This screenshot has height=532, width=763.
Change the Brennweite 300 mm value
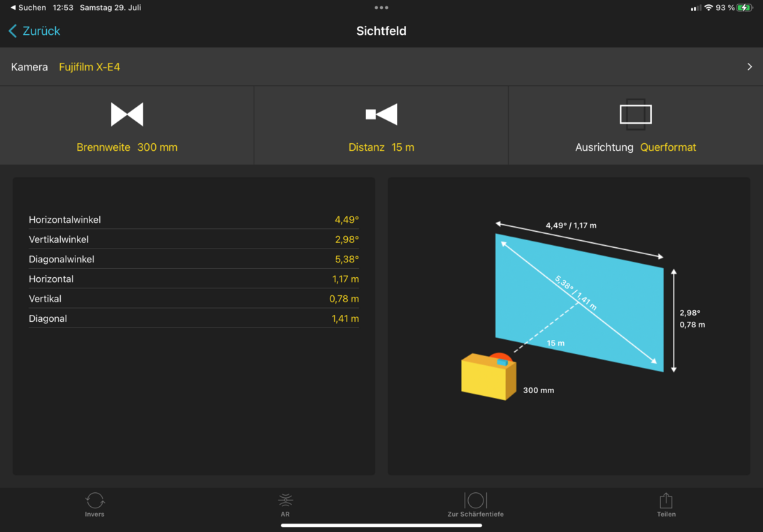[x=127, y=147]
